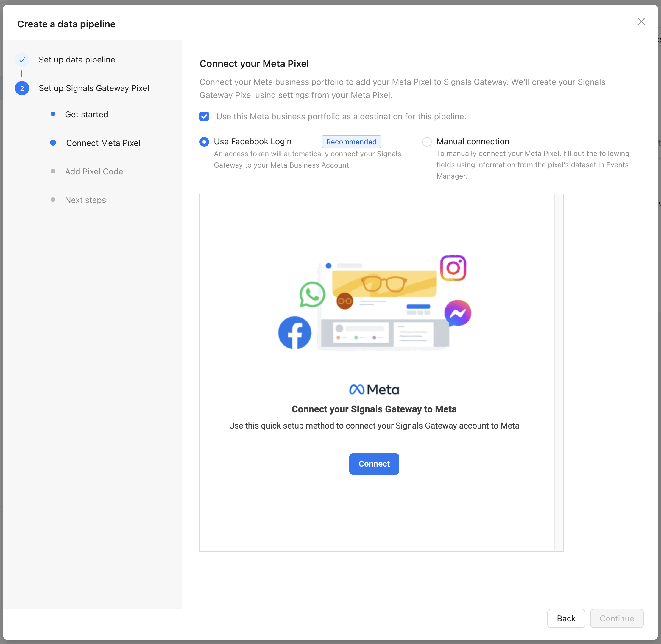Open the Get started sub-step

(86, 114)
